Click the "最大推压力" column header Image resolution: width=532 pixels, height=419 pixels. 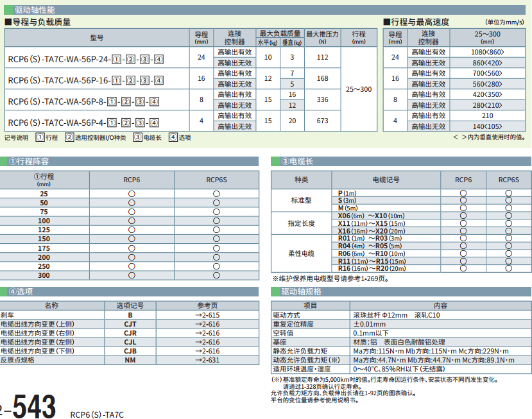click(322, 37)
